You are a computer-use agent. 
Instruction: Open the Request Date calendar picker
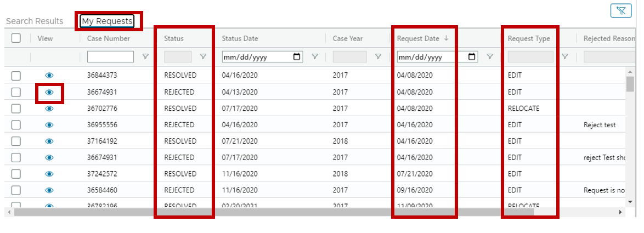click(472, 56)
